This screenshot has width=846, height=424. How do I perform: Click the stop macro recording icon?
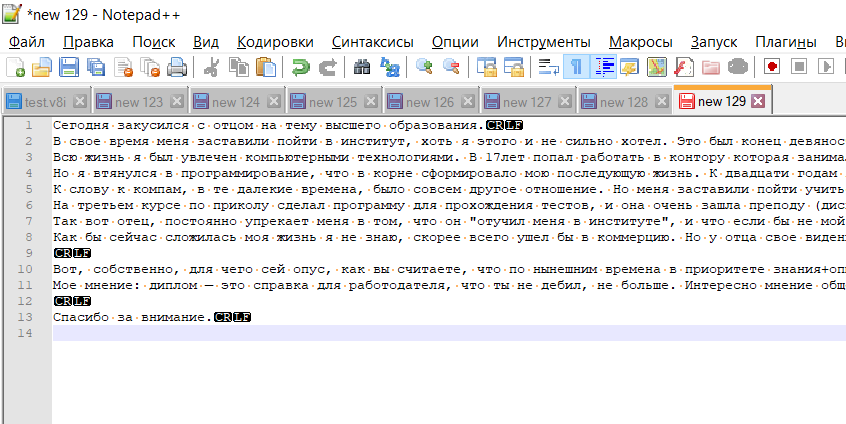(x=799, y=67)
